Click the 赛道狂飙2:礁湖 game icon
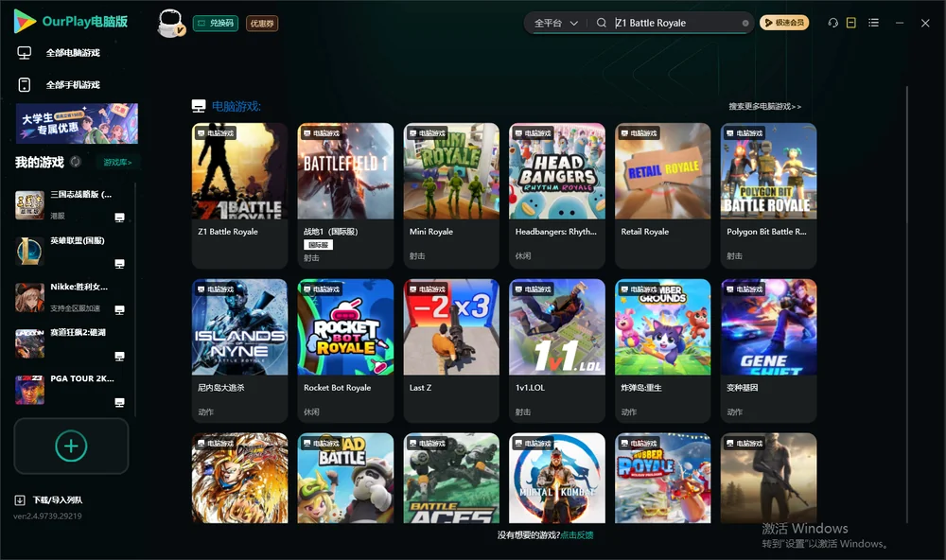Viewport: 946px width, 560px height. pyautogui.click(x=29, y=343)
